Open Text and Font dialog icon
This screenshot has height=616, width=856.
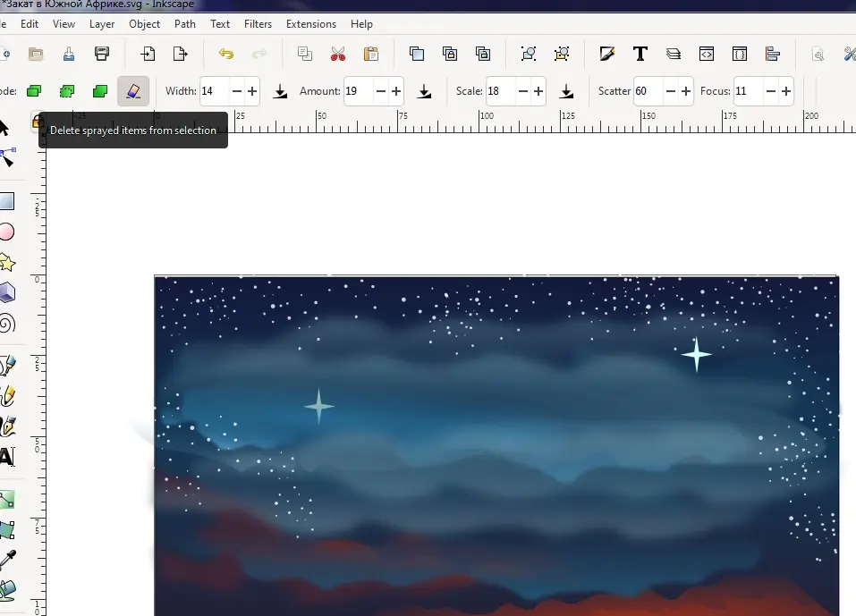point(640,54)
